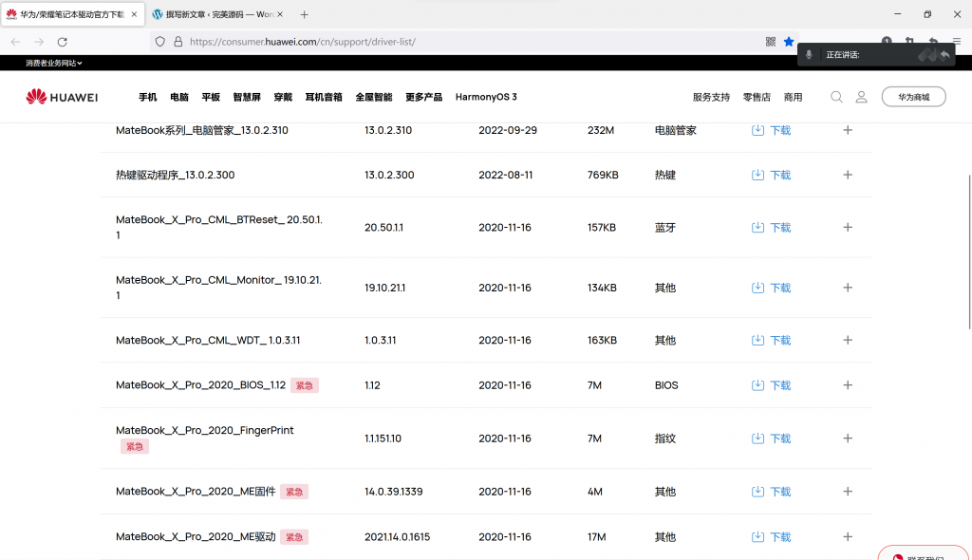Viewport: 972px width, 560px height.
Task: Open the browser extensions puzzle icon
Action: (x=909, y=42)
